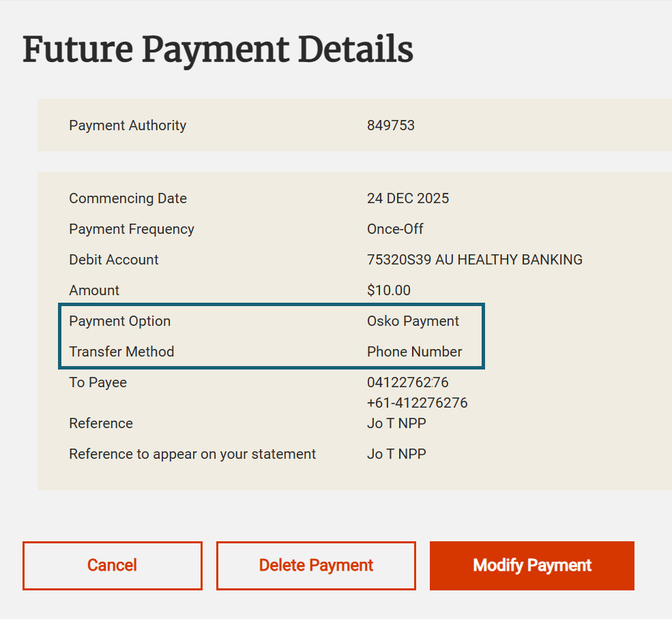This screenshot has width=672, height=619.
Task: Select the Payment Authority number 849753
Action: [391, 125]
